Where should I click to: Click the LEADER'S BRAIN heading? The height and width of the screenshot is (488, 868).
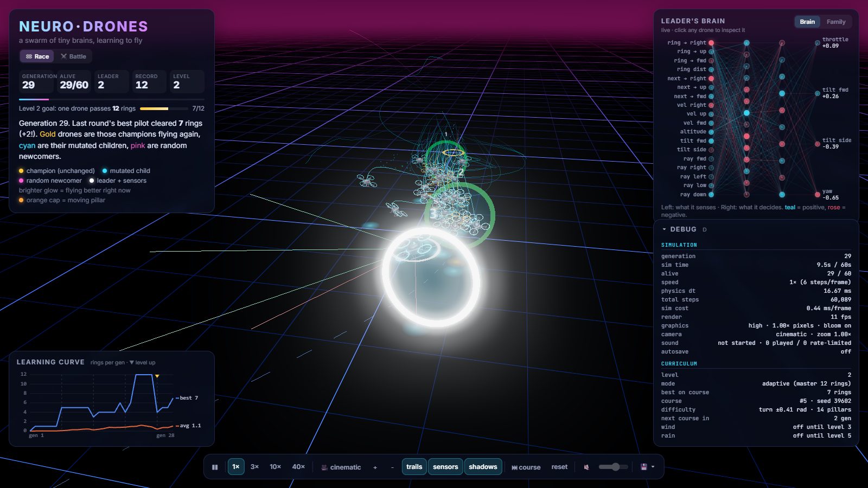pyautogui.click(x=693, y=21)
